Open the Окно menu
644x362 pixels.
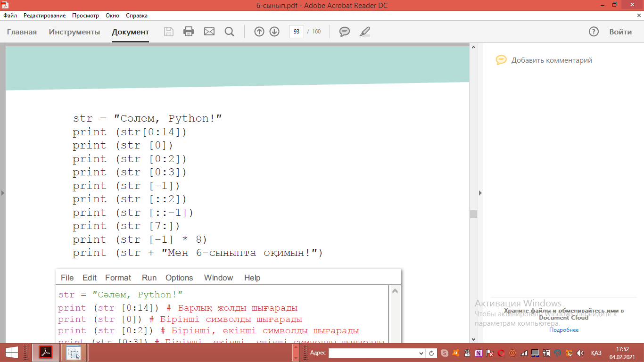[x=113, y=16]
